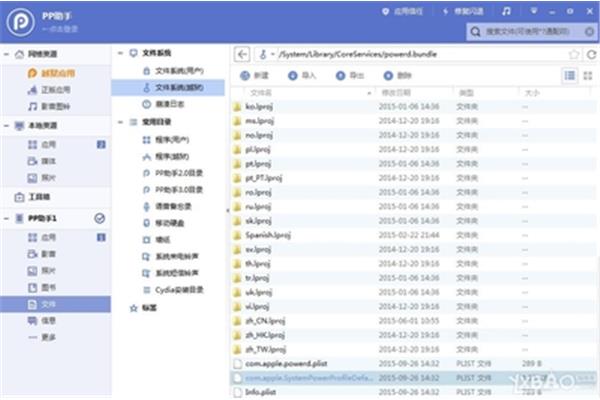Click the 新建 (new) toolbar button
Image resolution: width=600 pixels, height=400 pixels.
(254, 75)
